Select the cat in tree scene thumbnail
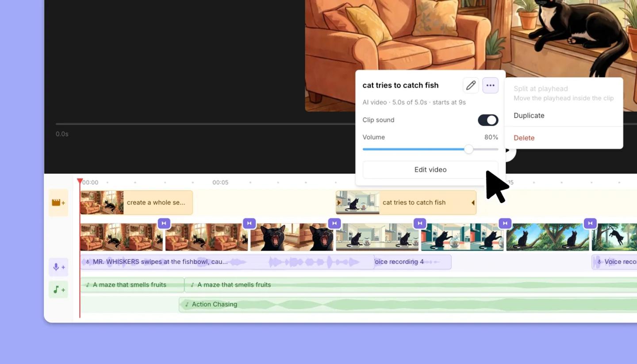Image resolution: width=637 pixels, height=364 pixels. click(x=548, y=238)
